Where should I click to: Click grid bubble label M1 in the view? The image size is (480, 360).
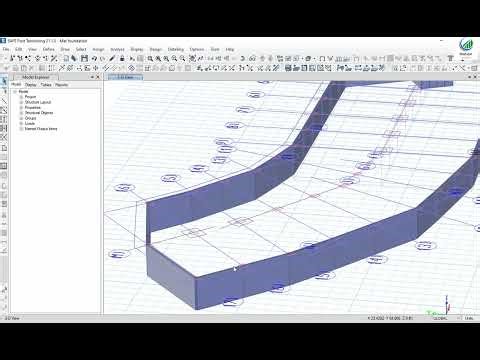click(x=119, y=254)
